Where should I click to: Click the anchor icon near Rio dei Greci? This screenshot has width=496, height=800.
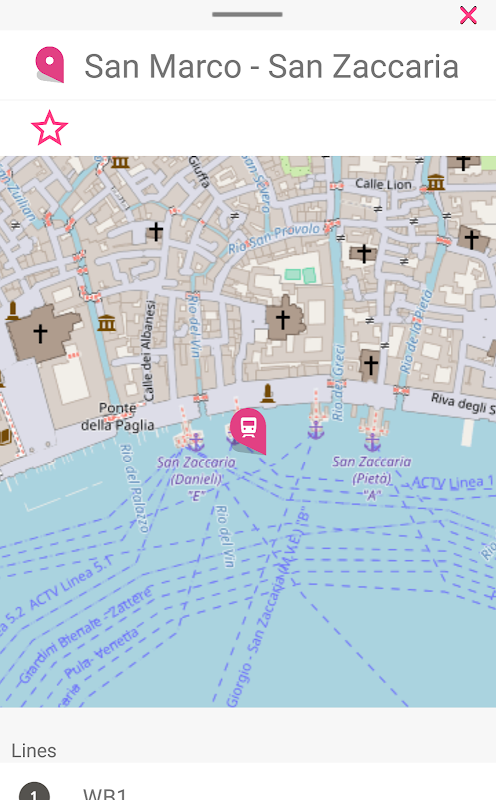click(x=316, y=430)
